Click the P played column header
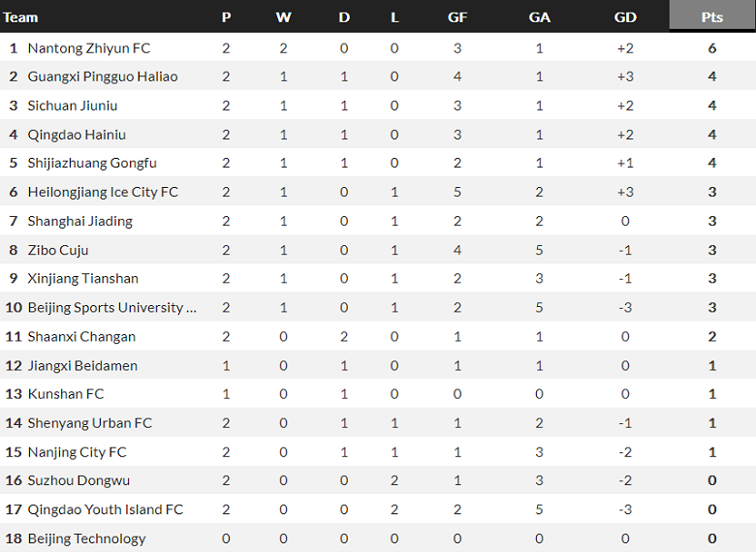This screenshot has width=756, height=553. 226,16
